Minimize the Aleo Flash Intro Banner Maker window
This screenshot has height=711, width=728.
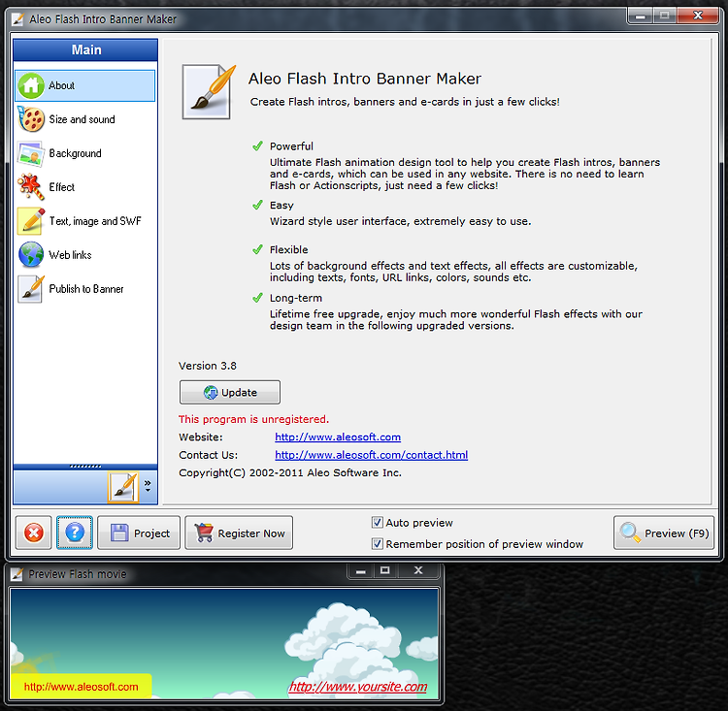tap(641, 16)
